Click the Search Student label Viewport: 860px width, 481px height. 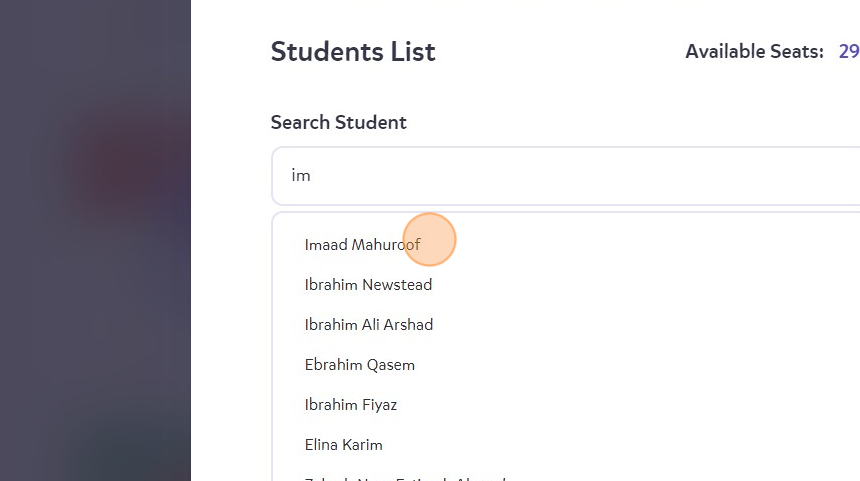tap(338, 123)
